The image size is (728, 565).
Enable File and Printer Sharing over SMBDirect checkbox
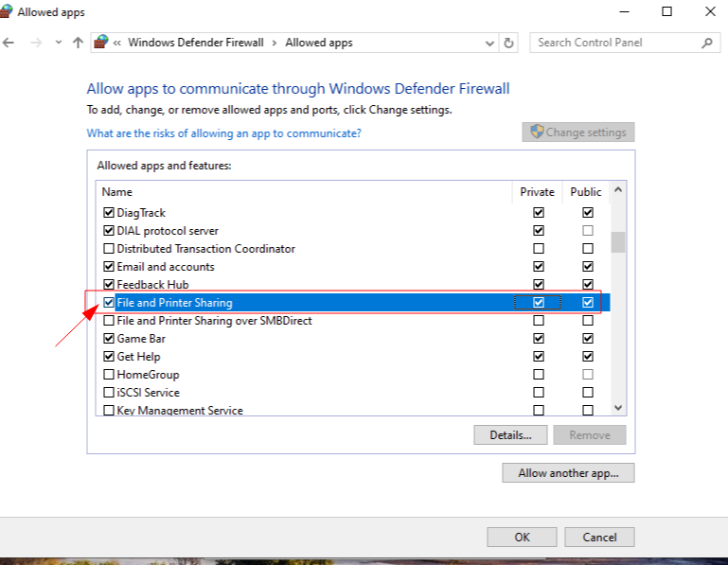coord(109,321)
